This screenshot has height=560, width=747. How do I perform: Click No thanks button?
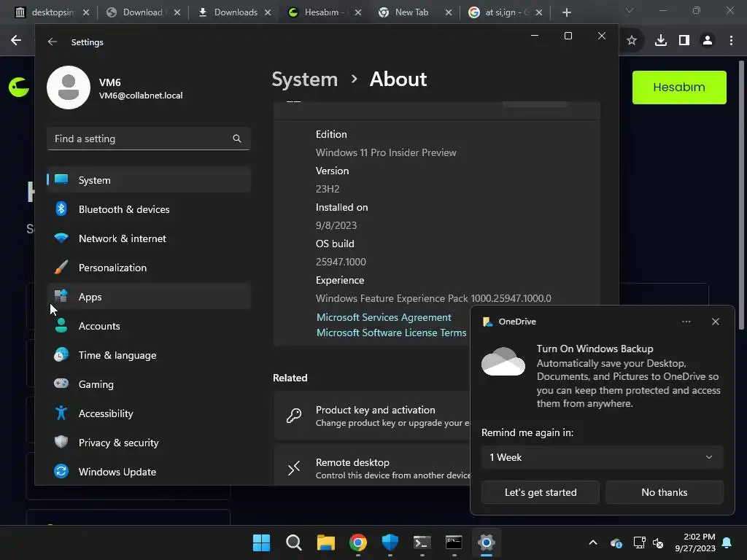coord(664,492)
